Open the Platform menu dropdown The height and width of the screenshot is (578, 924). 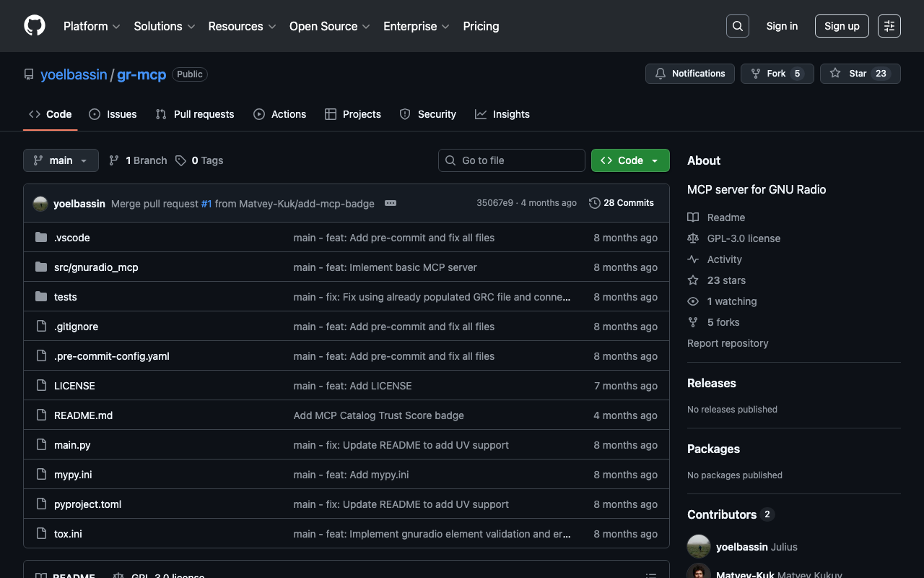[92, 26]
